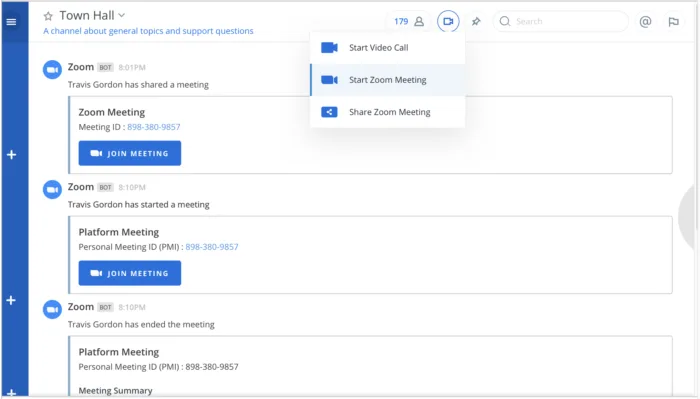Favorite the Town Hall channel star
700x399 pixels.
pyautogui.click(x=48, y=17)
